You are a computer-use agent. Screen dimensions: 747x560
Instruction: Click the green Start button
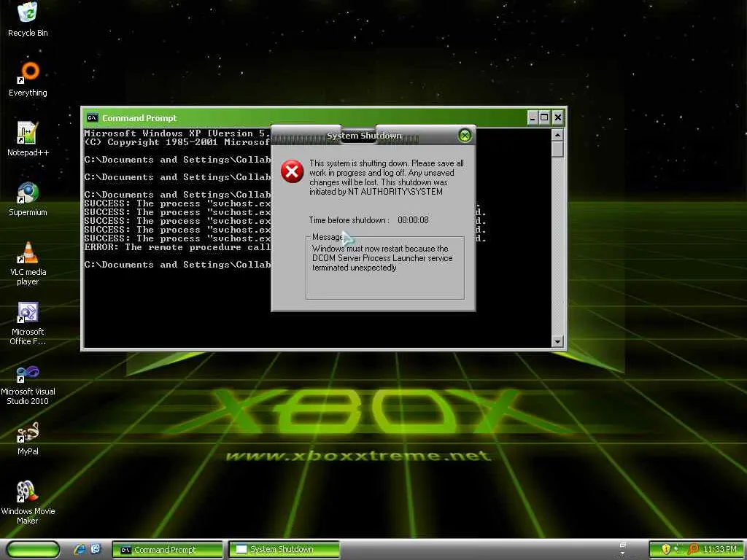[34, 550]
